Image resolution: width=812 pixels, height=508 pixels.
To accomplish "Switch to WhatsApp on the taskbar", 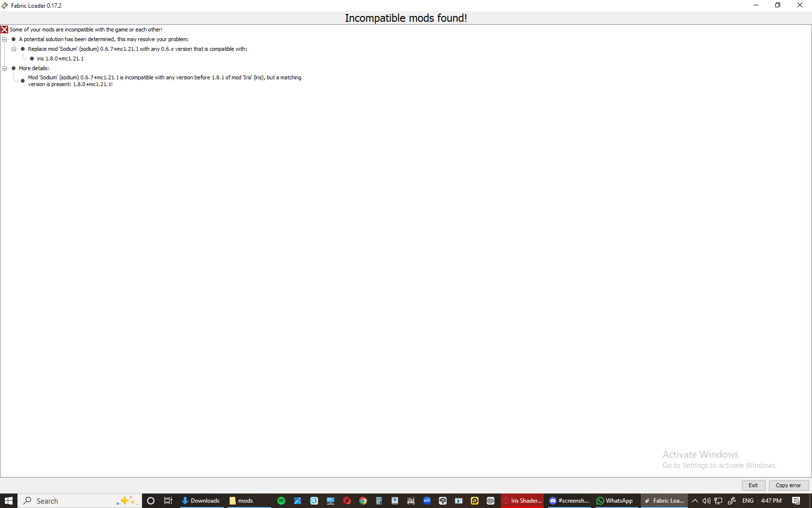I will click(616, 501).
